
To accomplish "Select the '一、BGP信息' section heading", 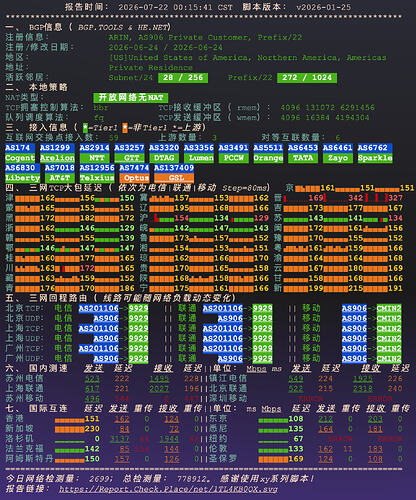I will [x=34, y=27].
